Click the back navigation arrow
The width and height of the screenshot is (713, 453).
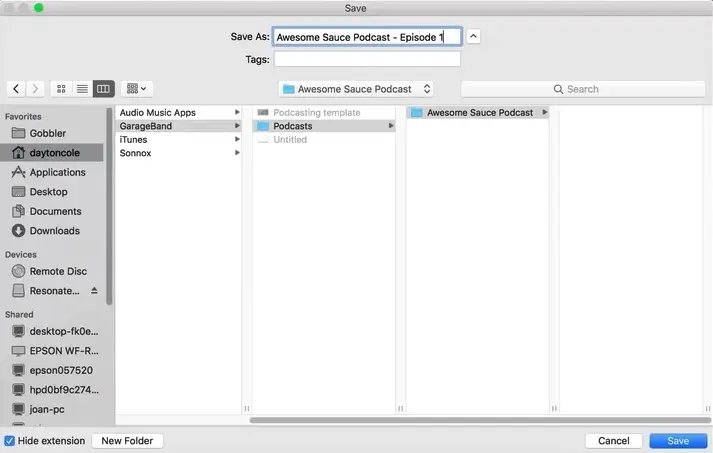pos(16,89)
